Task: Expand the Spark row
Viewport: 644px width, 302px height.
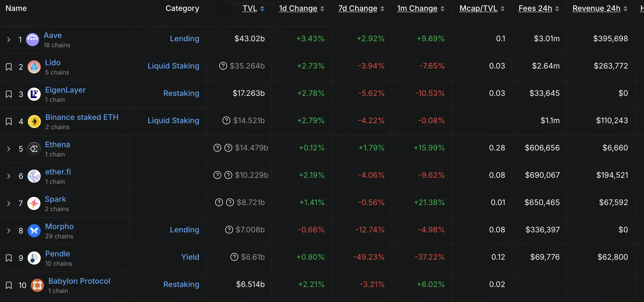Action: (x=9, y=203)
